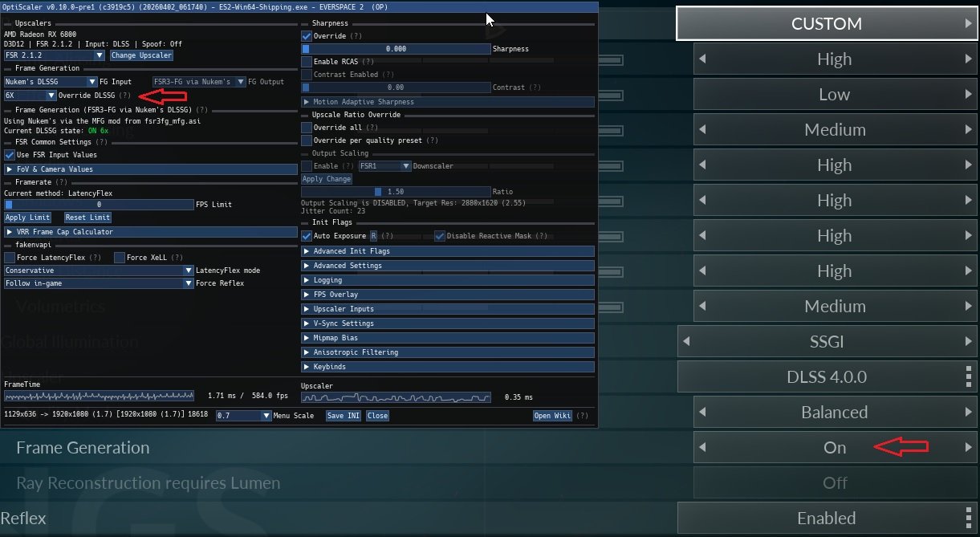Viewport: 980px width, 537px height.
Task: Enable the Force LatencyFlex checkbox
Action: point(10,258)
